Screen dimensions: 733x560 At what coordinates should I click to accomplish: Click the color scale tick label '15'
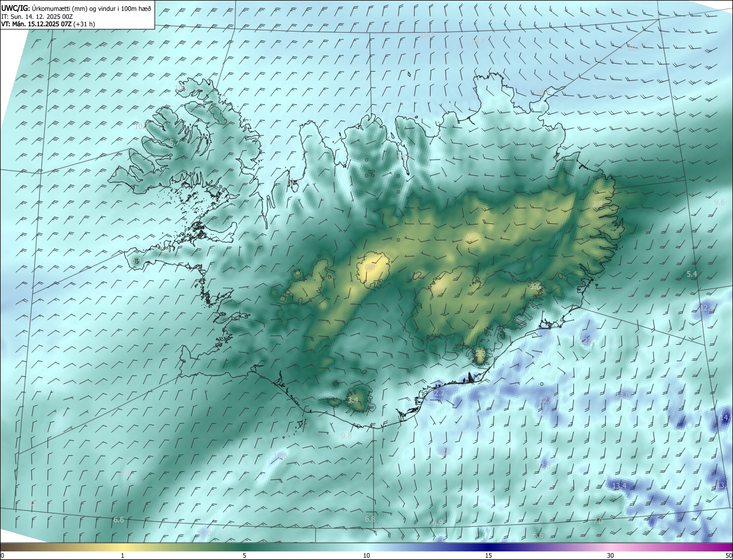[x=488, y=555]
